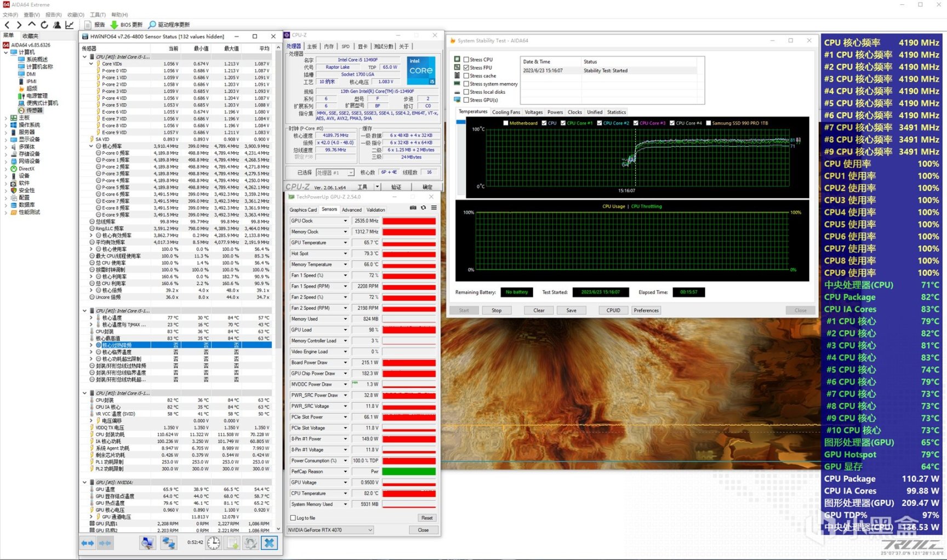Toggle Motherboard graph checkbox
Viewport: 947px width, 560px height.
tap(506, 123)
